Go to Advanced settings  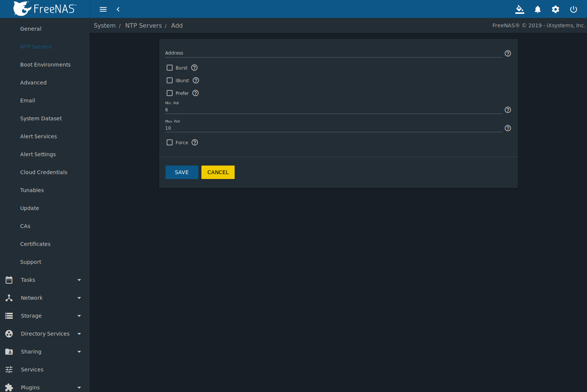tap(33, 83)
